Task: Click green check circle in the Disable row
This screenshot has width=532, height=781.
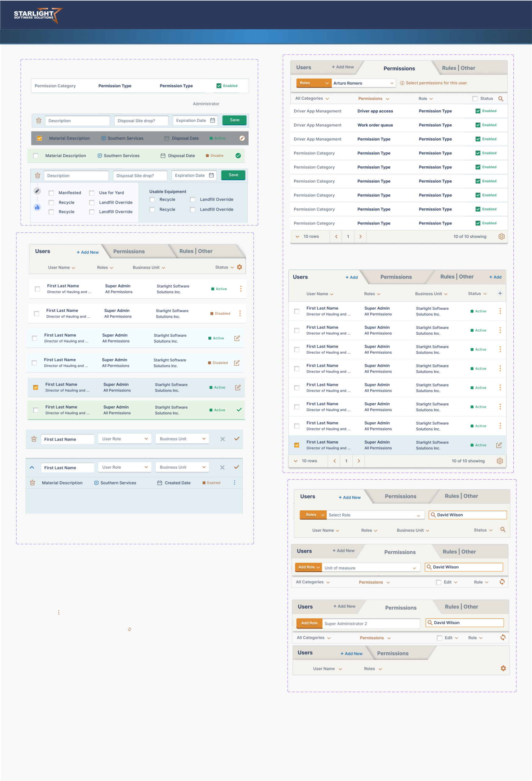Action: (238, 156)
